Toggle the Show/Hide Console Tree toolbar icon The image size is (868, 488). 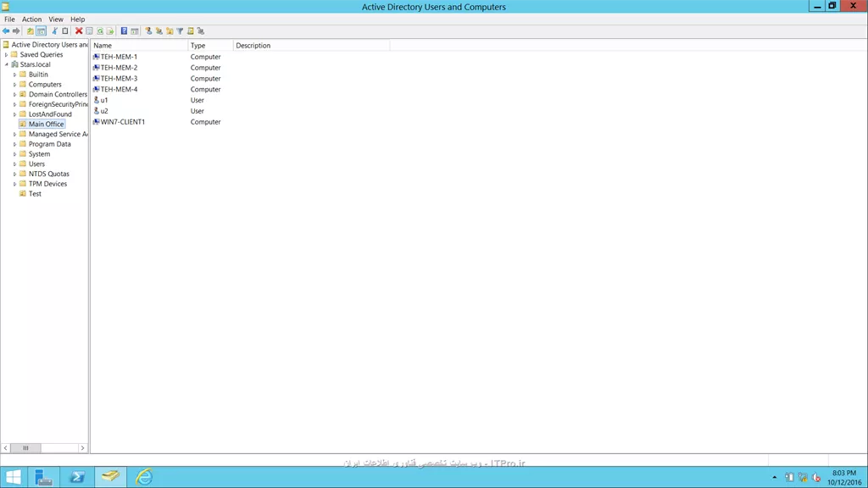coord(41,31)
